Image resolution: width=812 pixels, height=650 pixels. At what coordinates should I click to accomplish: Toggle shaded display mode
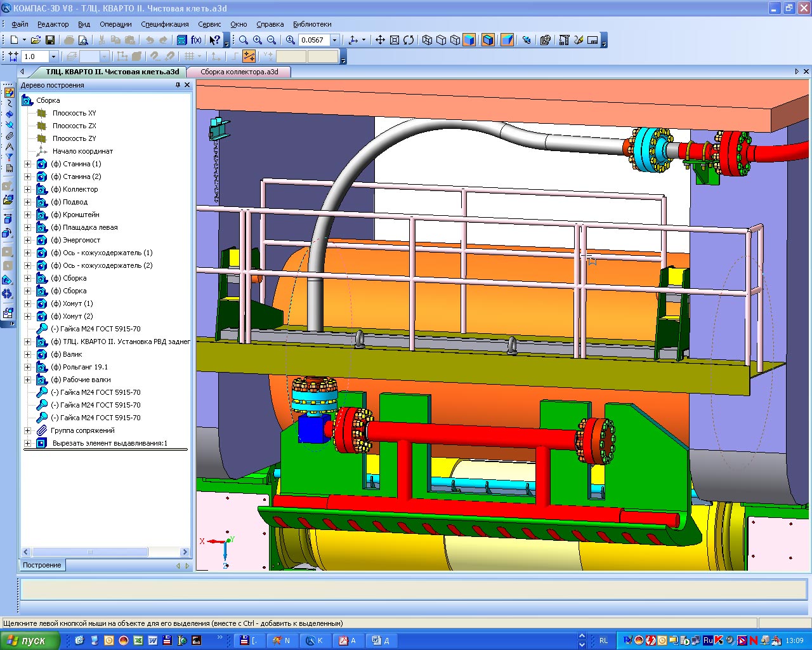click(x=469, y=40)
